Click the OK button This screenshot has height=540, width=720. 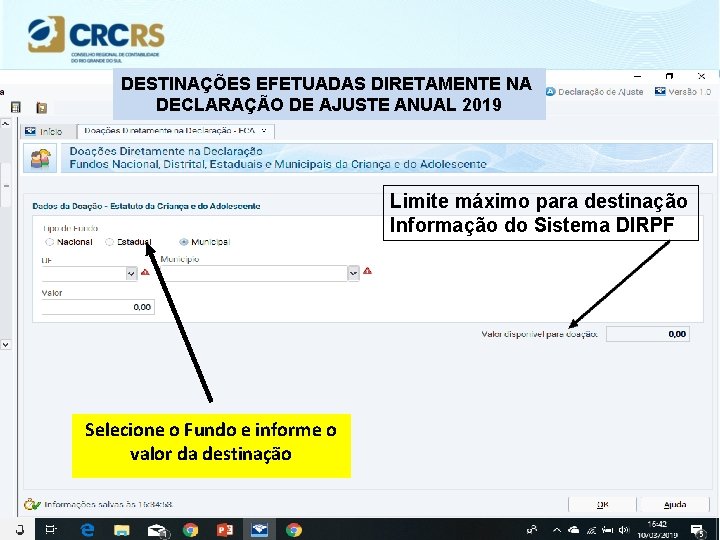tap(602, 504)
